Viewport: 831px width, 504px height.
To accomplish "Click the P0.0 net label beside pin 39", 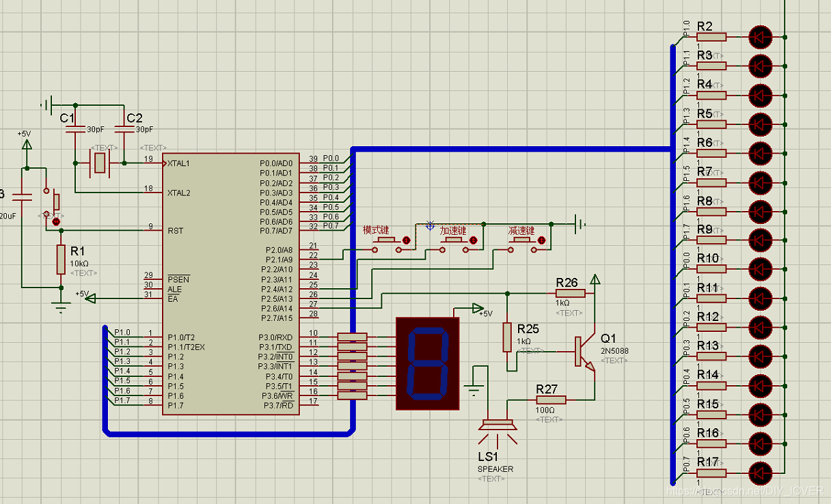I will (x=331, y=158).
